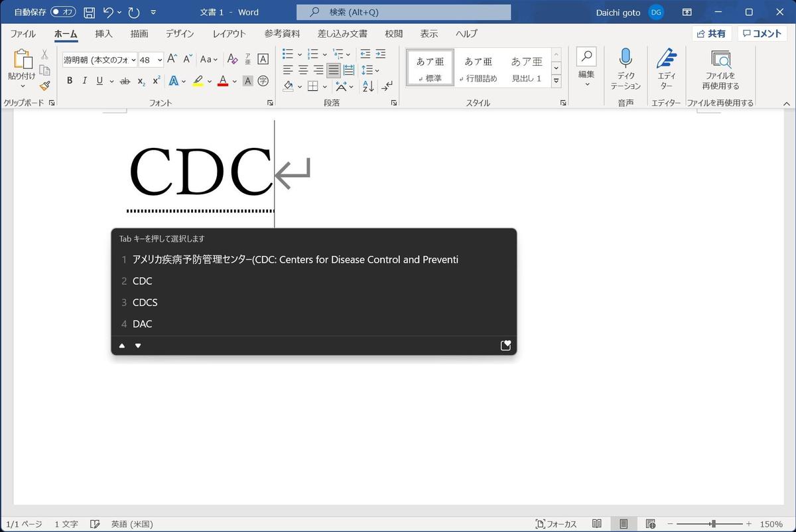
Task: Open Change Case (Aa) dropdown
Action: pos(210,59)
